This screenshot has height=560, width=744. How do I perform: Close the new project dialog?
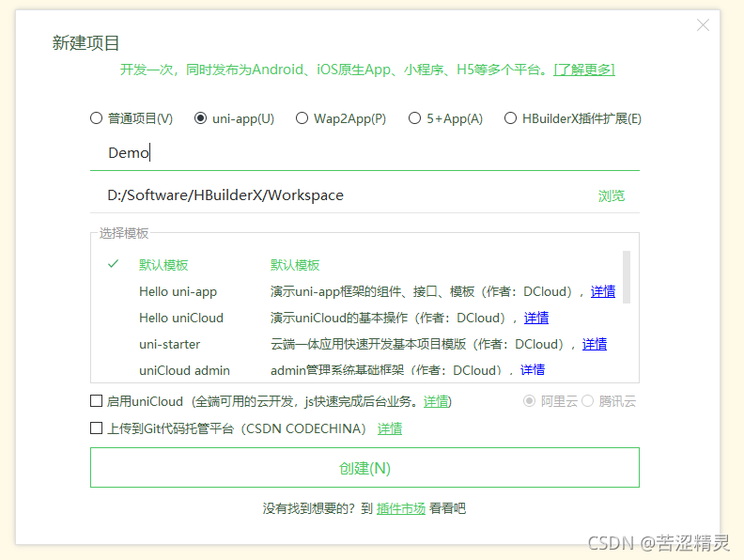coord(703,25)
